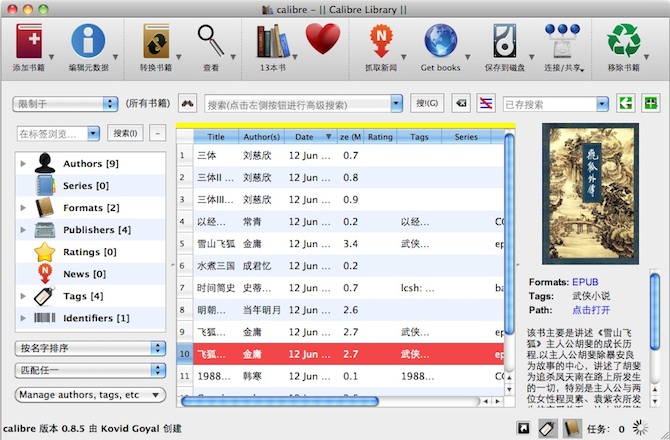Open advanced search binoculars icon
670x440 pixels.
tap(188, 103)
